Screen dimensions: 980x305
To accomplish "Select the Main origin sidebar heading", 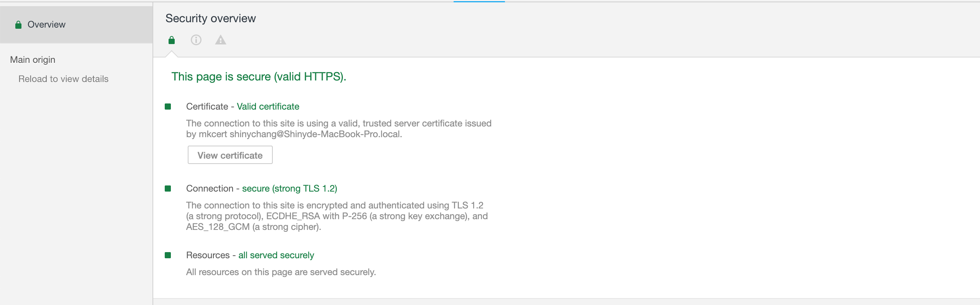I will click(33, 60).
